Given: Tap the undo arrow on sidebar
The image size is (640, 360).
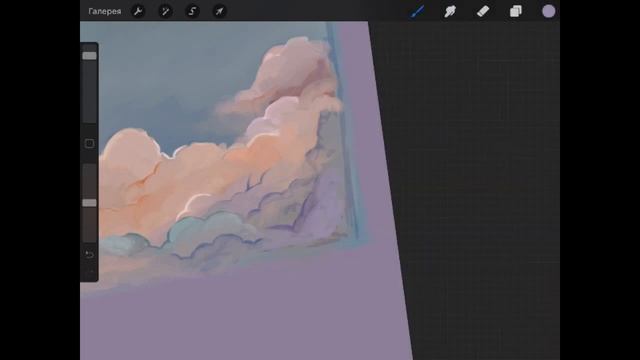Looking at the screenshot, I should (x=89, y=255).
